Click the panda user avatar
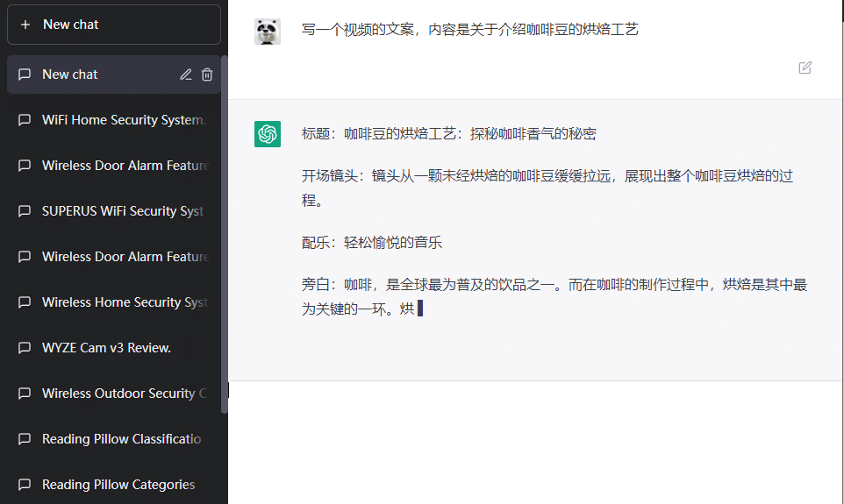 (268, 32)
